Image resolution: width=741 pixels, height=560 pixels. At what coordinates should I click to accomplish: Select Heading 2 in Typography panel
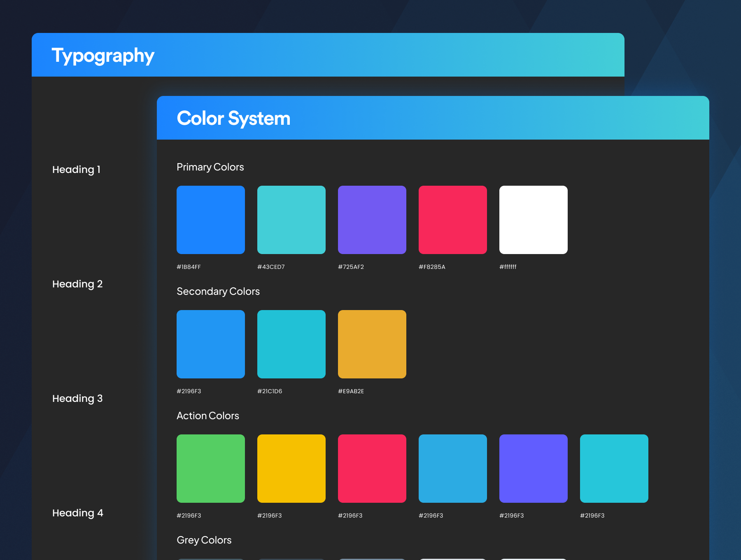click(x=77, y=284)
